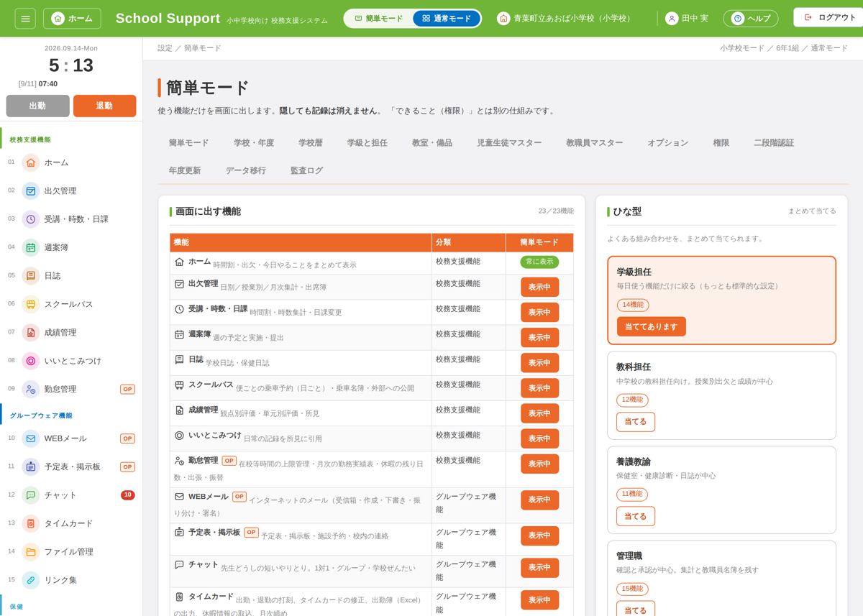Click the 退勤 button
This screenshot has height=616, width=863.
point(104,106)
